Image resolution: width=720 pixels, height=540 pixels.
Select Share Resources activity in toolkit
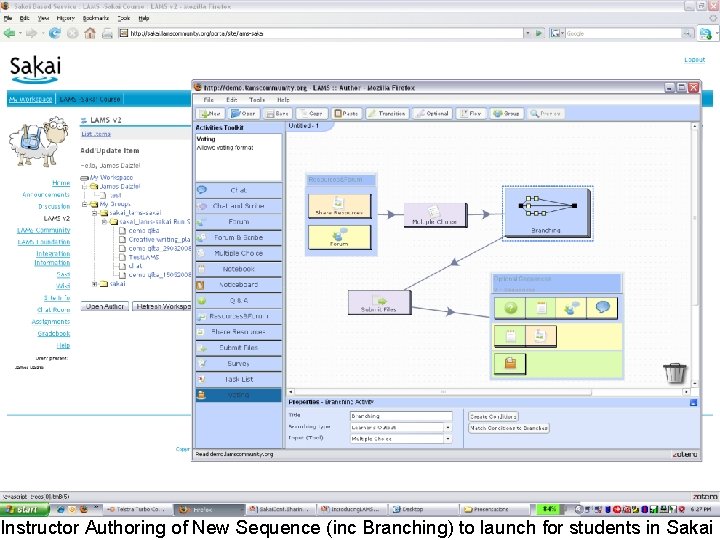coord(238,332)
